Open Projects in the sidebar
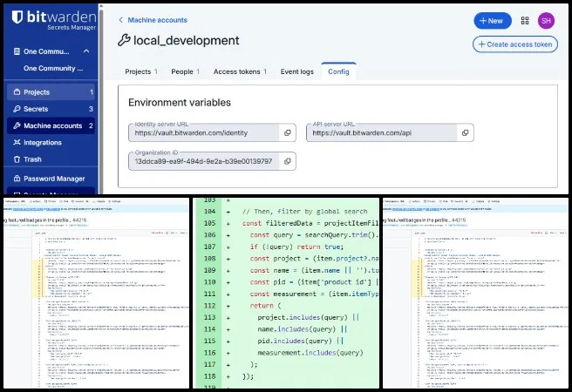Viewport: 572px width, 392px height. pyautogui.click(x=51, y=92)
